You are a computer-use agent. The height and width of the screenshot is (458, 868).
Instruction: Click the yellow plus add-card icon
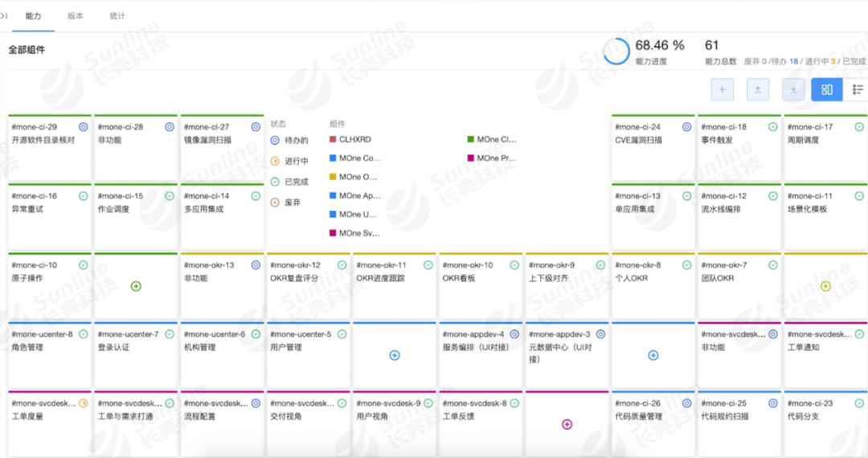825,286
